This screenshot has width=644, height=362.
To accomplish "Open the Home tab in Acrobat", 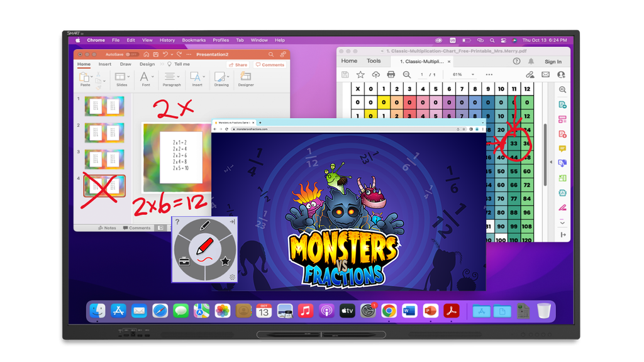I will pyautogui.click(x=349, y=61).
